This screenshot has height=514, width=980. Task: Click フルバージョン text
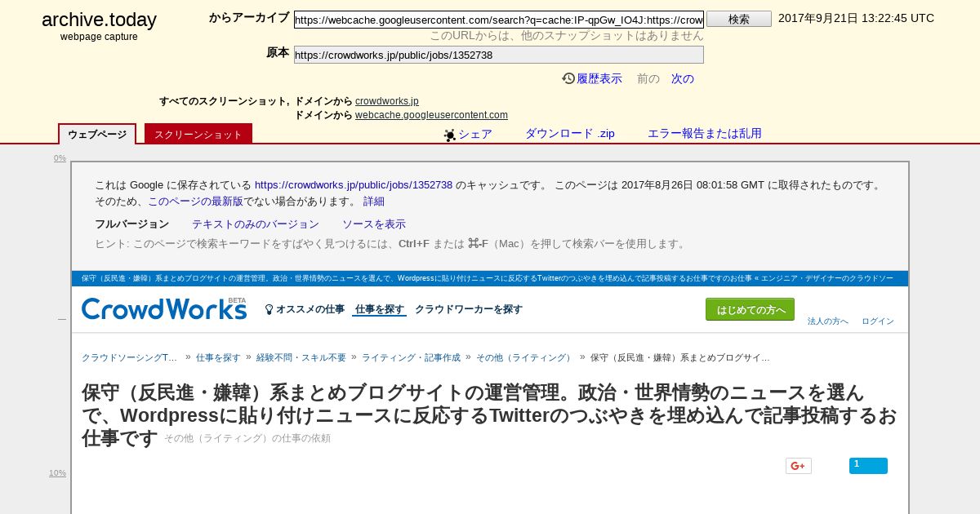(131, 224)
